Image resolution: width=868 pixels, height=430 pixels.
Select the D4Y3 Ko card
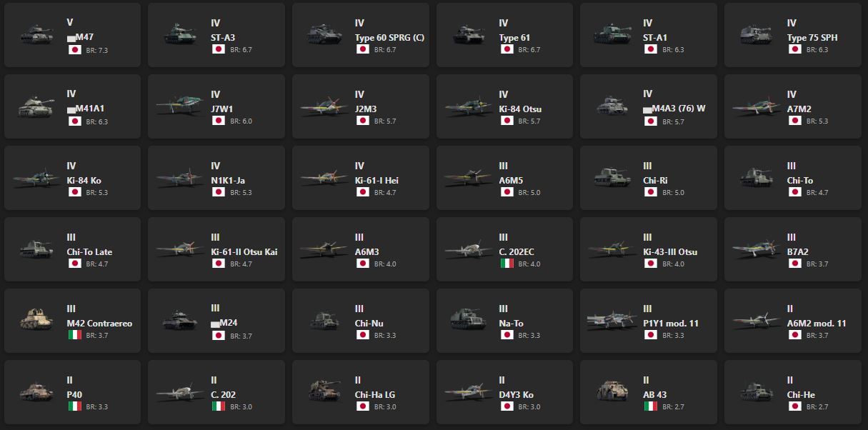tap(504, 392)
